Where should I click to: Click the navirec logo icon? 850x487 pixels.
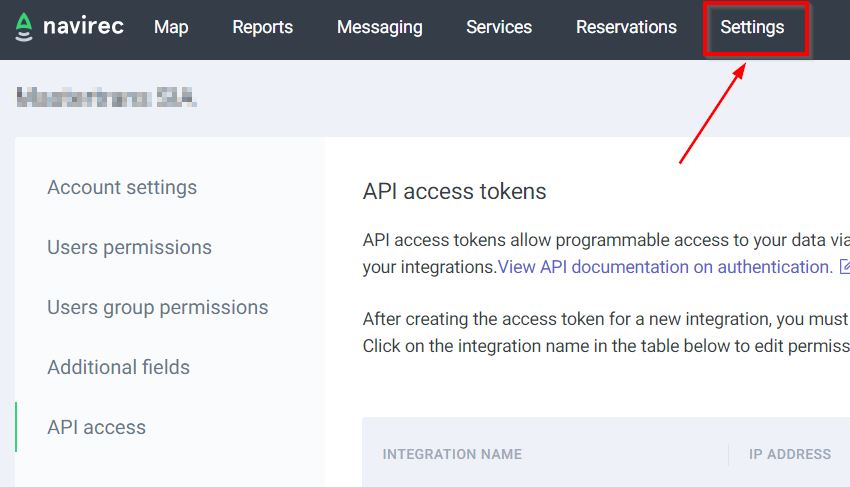coord(24,27)
